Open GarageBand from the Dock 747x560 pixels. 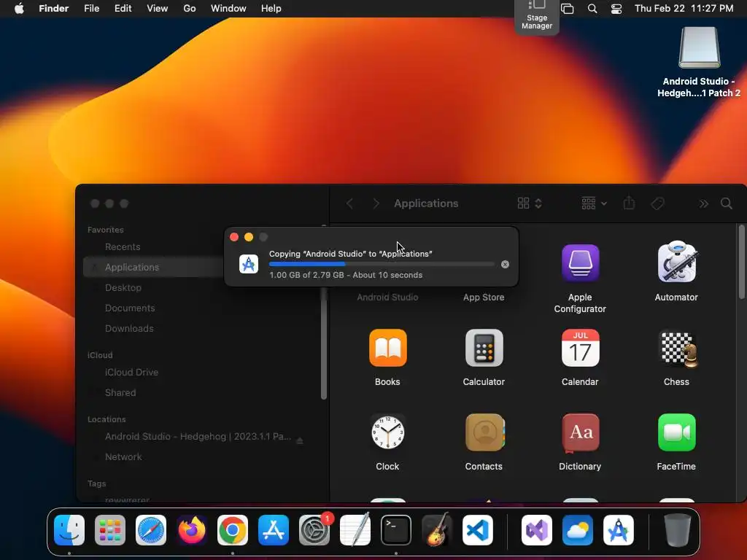(437, 529)
